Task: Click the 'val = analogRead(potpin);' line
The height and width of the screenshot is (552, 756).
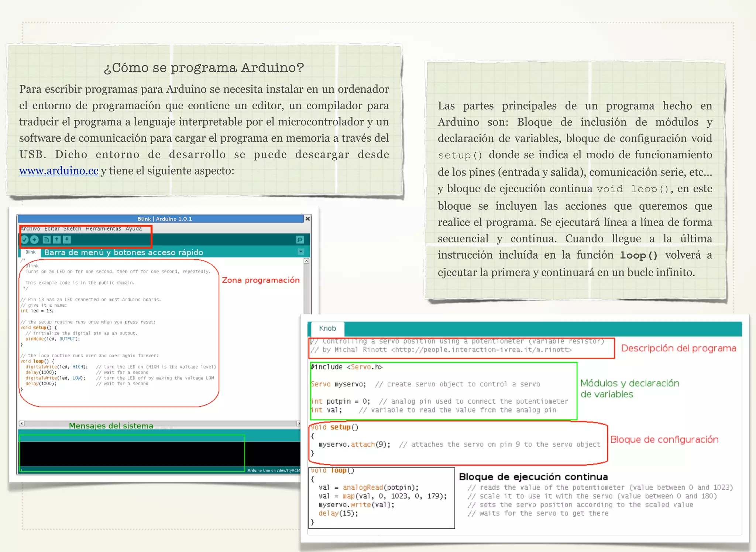Action: pos(368,488)
